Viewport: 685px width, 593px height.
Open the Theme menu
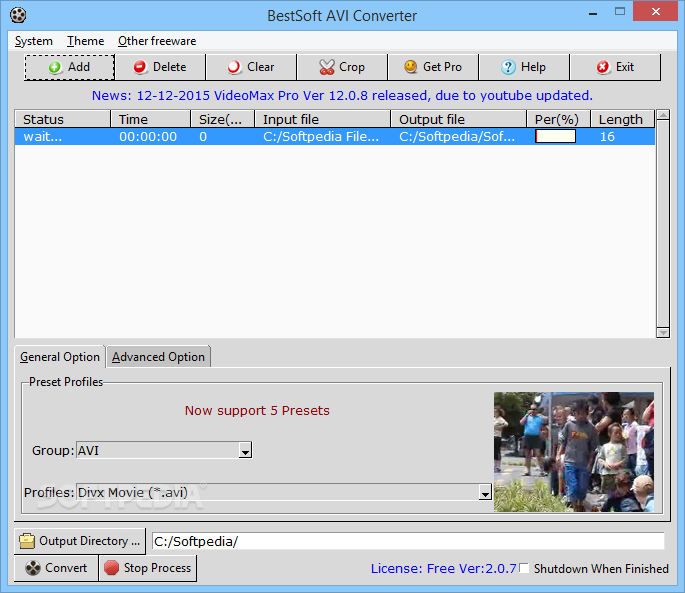(86, 41)
